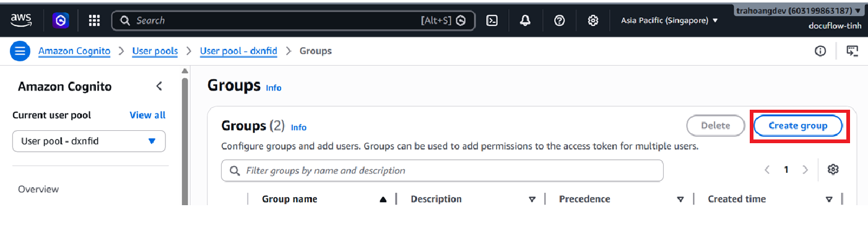Click page number 1 in pagination
The image size is (868, 225).
tap(786, 169)
